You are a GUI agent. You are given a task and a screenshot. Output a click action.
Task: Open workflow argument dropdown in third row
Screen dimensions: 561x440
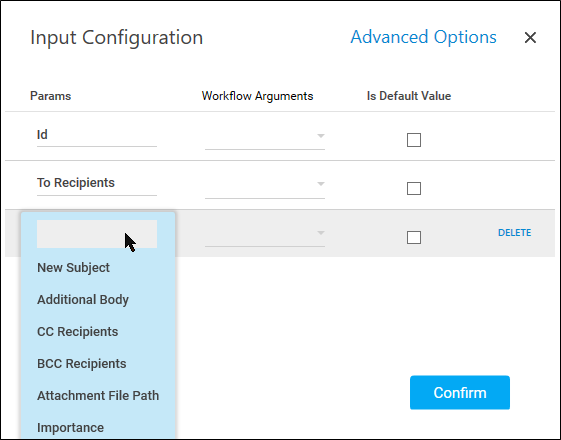(321, 233)
